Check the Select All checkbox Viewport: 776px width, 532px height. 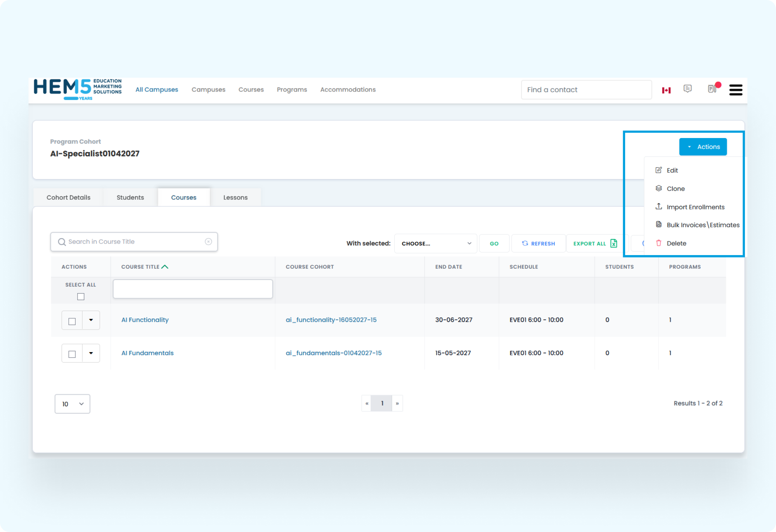point(81,297)
